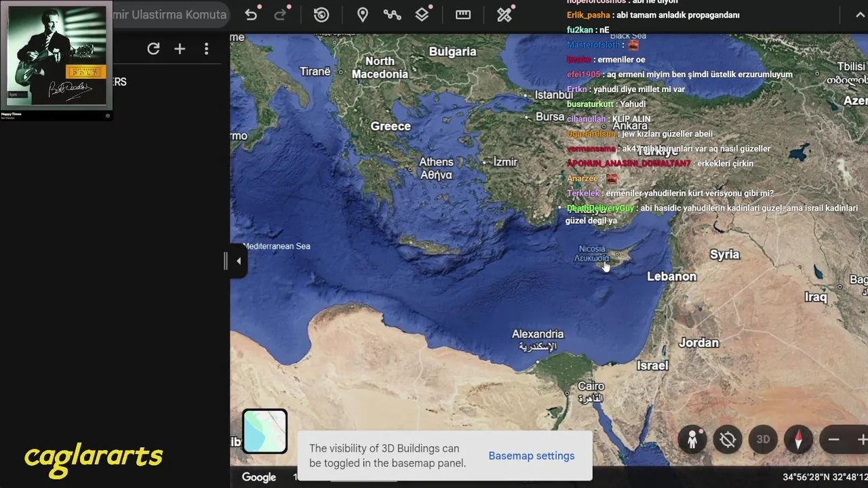868x488 pixels.
Task: Select the Alexandria city label
Action: pos(538,340)
